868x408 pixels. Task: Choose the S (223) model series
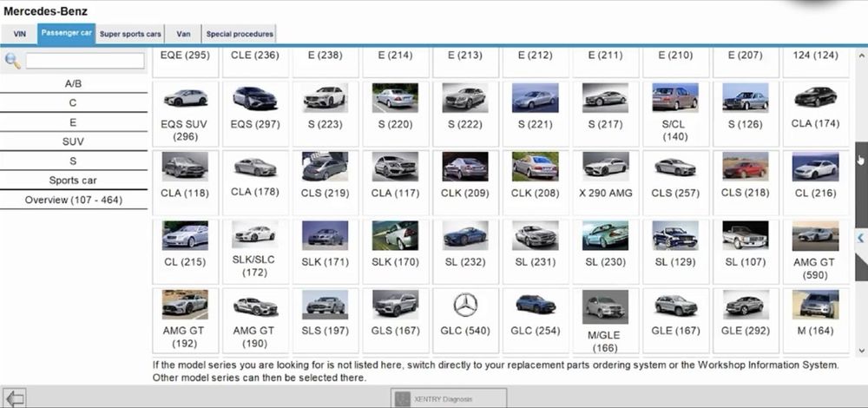[x=325, y=114]
